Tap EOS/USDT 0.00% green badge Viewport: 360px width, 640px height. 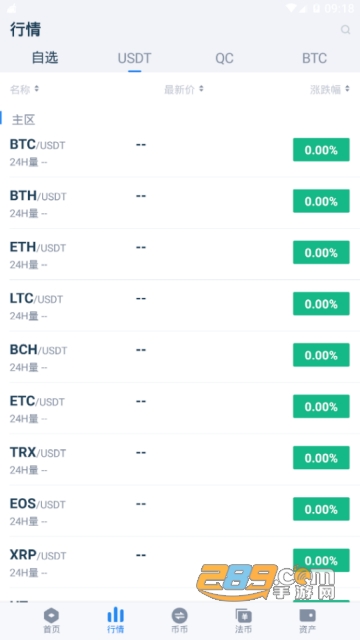point(321,509)
